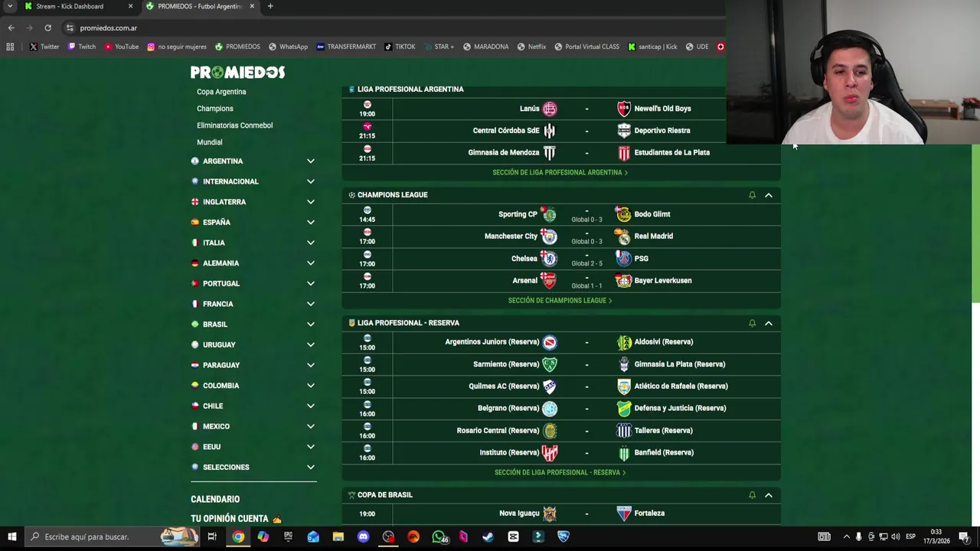The image size is (980, 551).
Task: Click the Bayer Leverkusen crest
Action: tap(624, 280)
